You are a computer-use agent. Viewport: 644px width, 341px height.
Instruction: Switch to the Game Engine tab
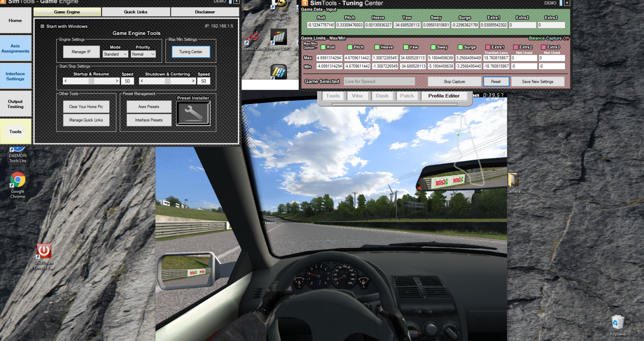click(67, 12)
